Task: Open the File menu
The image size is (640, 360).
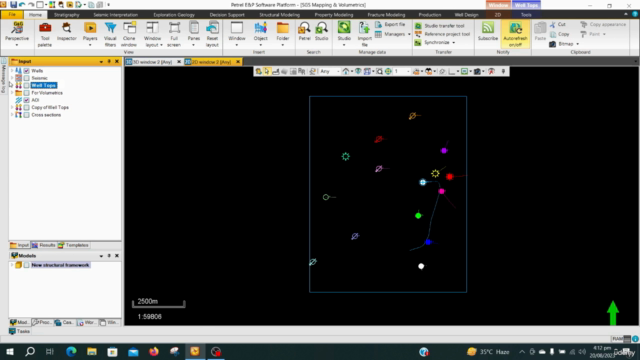Action: click(x=12, y=15)
